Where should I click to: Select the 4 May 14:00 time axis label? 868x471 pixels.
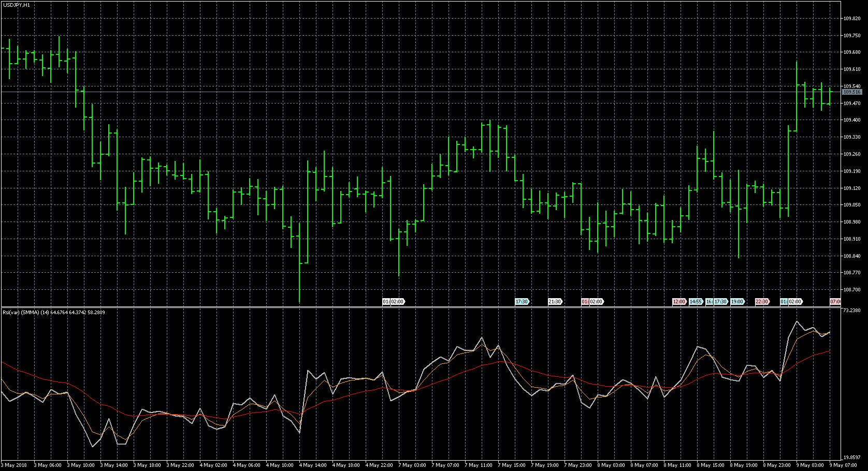tap(313, 465)
